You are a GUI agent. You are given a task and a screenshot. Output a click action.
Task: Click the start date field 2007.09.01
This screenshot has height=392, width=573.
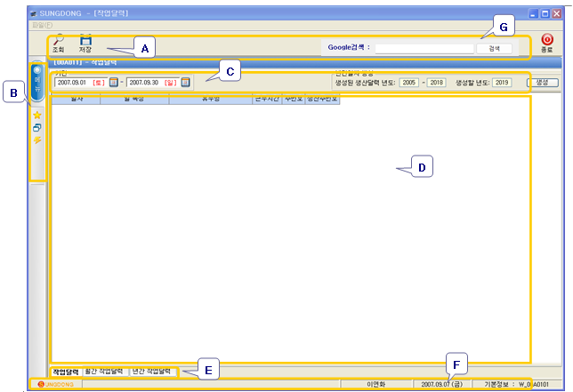[80, 83]
